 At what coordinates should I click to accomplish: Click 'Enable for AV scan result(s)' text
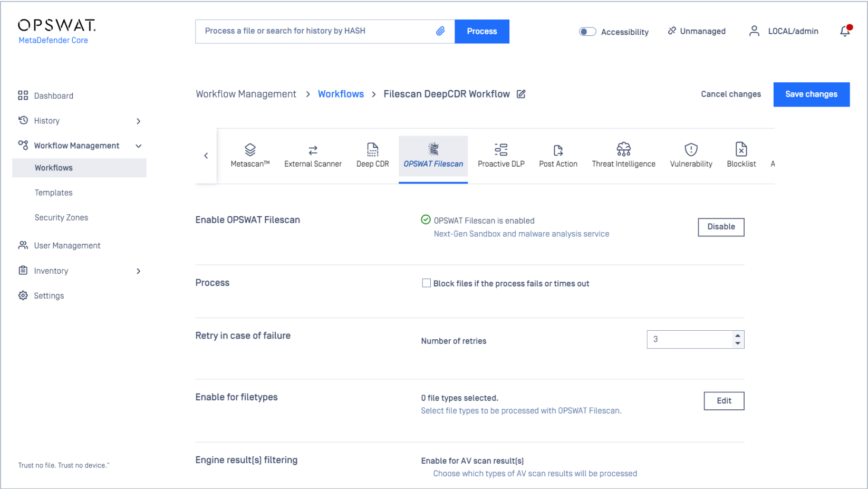coord(472,461)
